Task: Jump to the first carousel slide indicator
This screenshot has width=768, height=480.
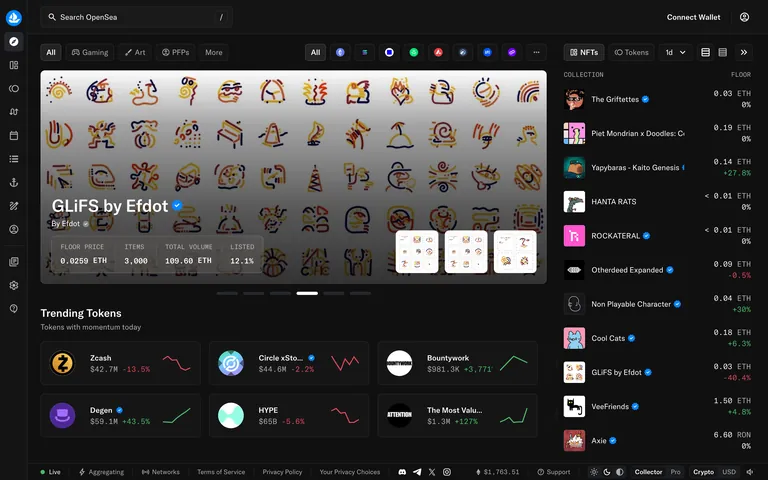Action: coord(227,293)
